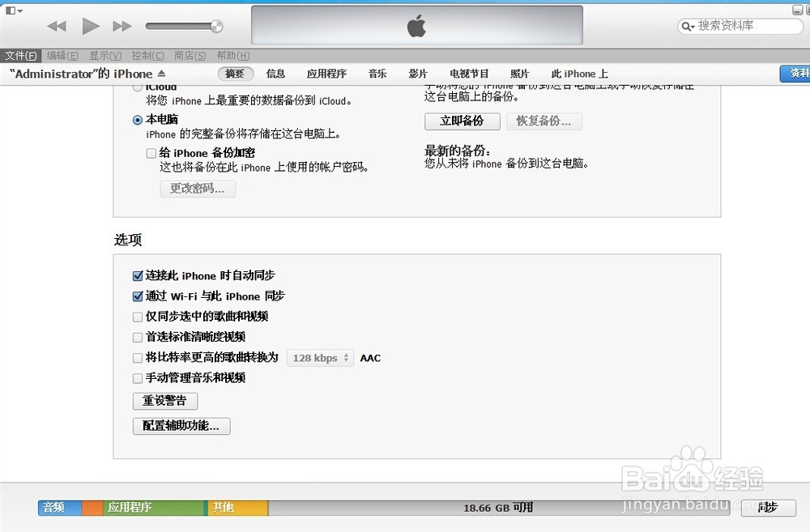The width and height of the screenshot is (810, 532).
Task: Adjust the volume slider knob
Action: click(x=216, y=26)
